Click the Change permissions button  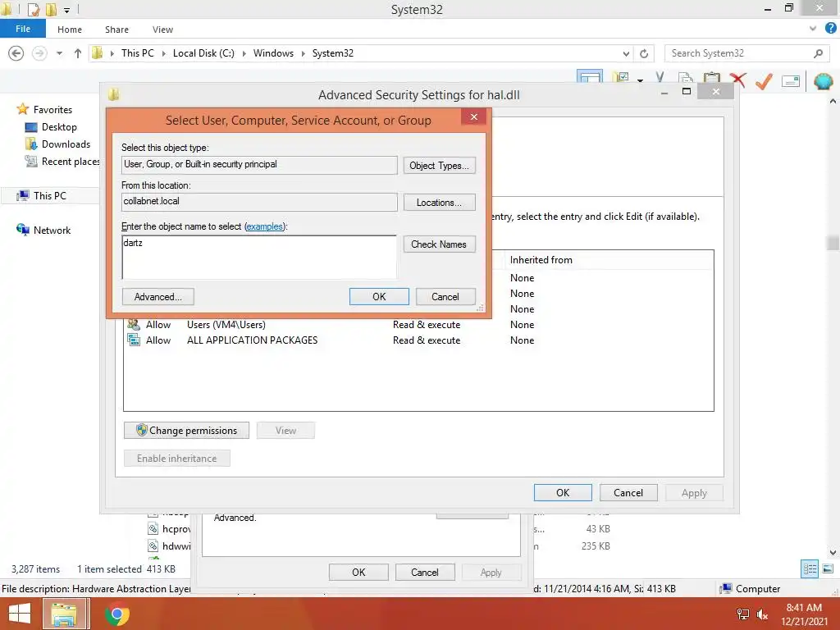click(x=186, y=430)
